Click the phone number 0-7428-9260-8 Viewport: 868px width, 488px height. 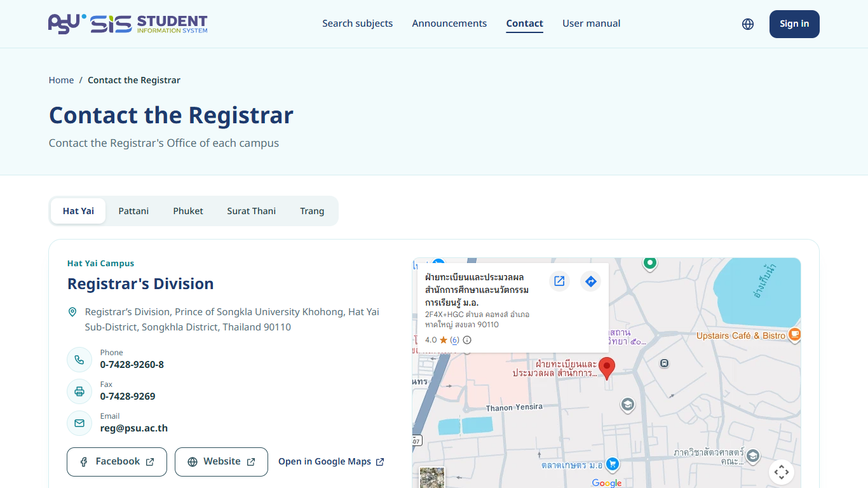[x=132, y=365]
